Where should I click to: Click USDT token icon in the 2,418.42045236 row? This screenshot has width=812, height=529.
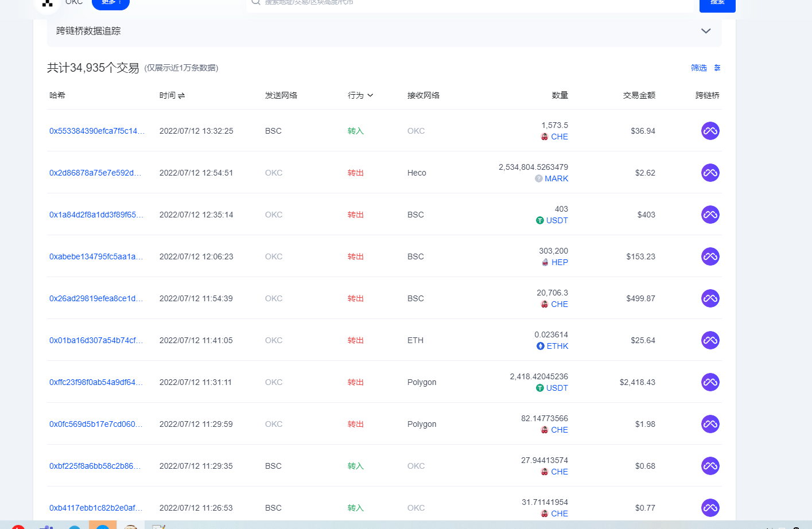coord(539,388)
